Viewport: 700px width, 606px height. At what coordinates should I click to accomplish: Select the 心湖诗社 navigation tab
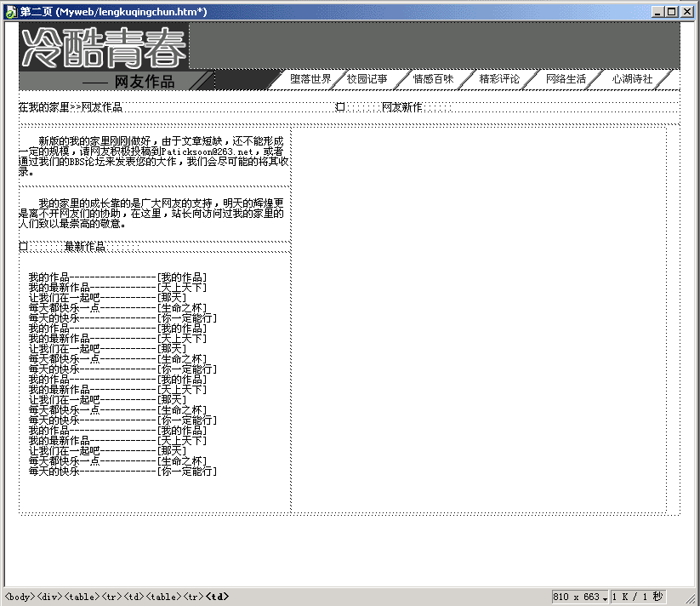point(632,79)
